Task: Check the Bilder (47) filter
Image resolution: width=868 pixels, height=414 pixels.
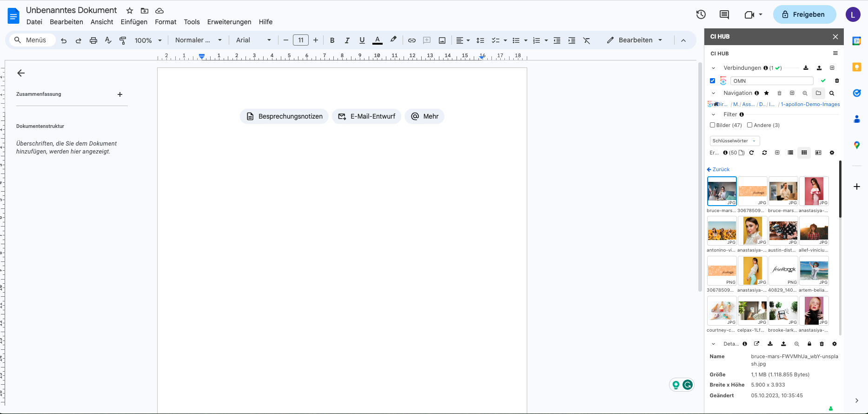Action: 712,125
